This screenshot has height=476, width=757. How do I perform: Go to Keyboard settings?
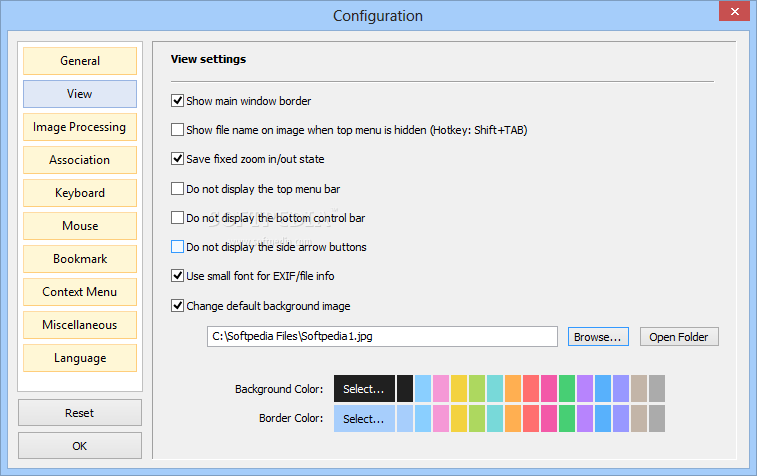click(80, 193)
